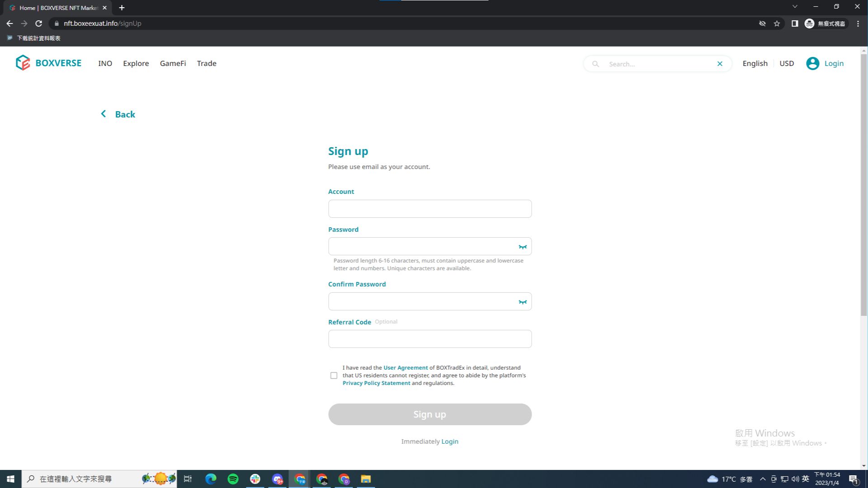
Task: Click the search magnifier icon
Action: pyautogui.click(x=595, y=64)
